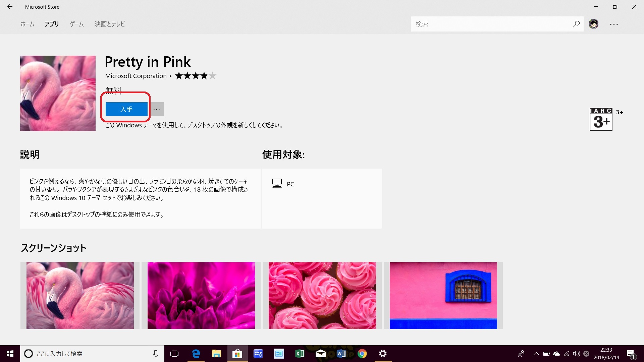
Task: Click the volume speaker tray icon
Action: coord(576,354)
